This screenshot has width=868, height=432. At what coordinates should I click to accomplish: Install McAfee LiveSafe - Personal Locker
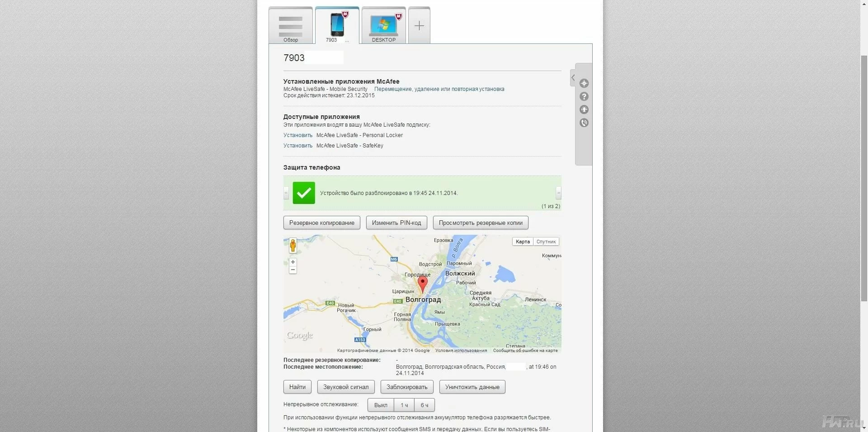pos(298,135)
